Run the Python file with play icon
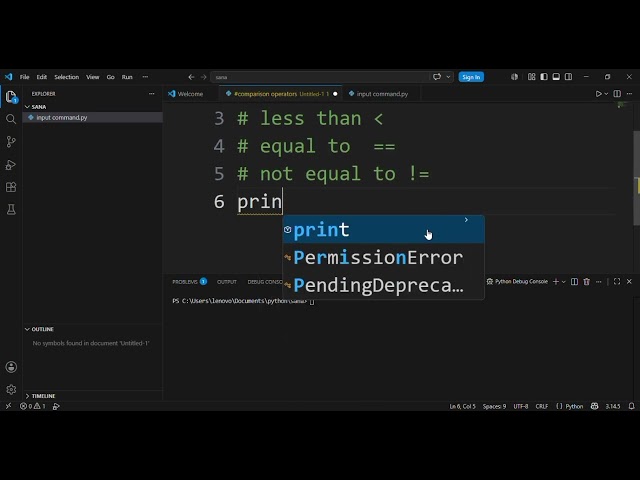The width and height of the screenshot is (640, 480). click(x=598, y=94)
